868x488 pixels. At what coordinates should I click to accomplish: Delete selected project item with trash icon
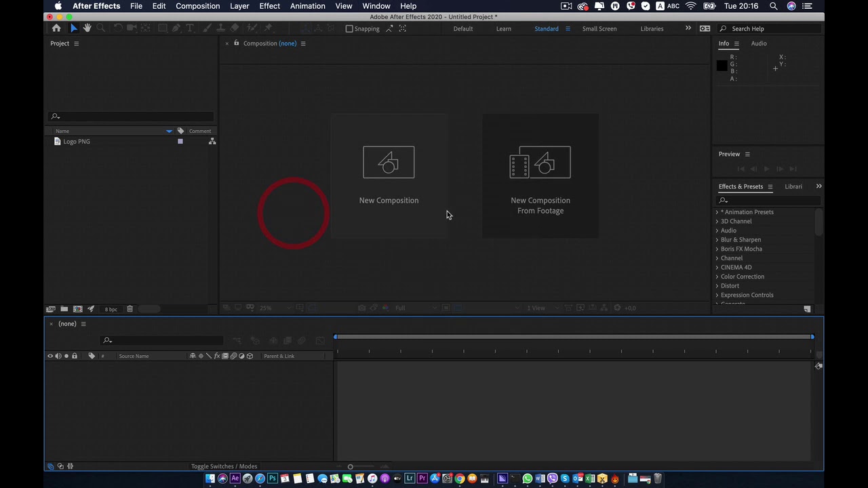[130, 309]
